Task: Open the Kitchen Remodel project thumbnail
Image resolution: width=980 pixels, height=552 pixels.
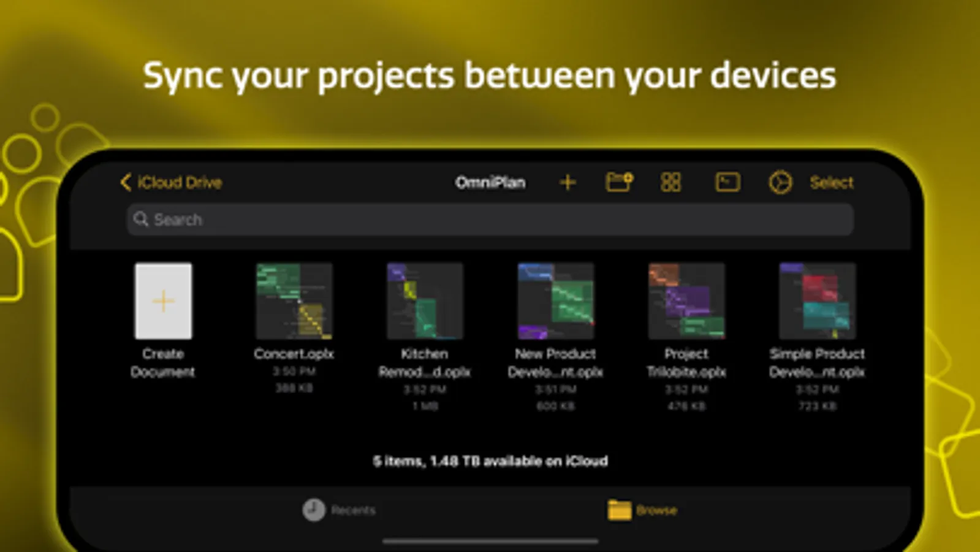Action: click(x=425, y=301)
